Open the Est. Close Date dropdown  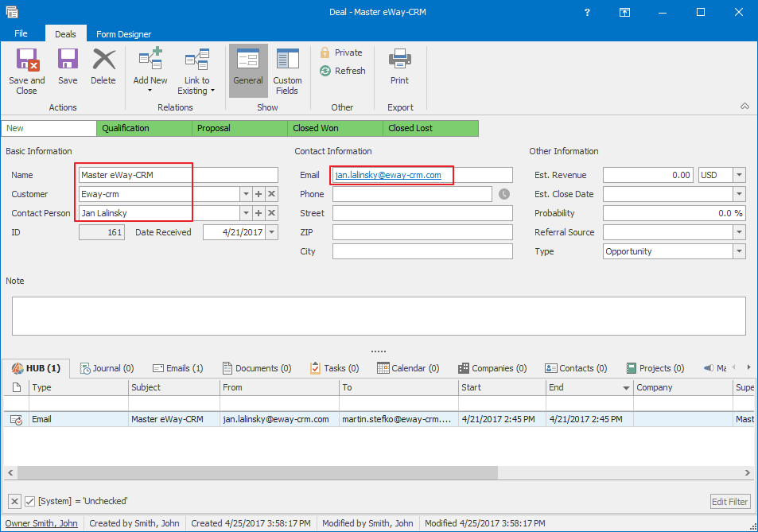[x=739, y=194]
